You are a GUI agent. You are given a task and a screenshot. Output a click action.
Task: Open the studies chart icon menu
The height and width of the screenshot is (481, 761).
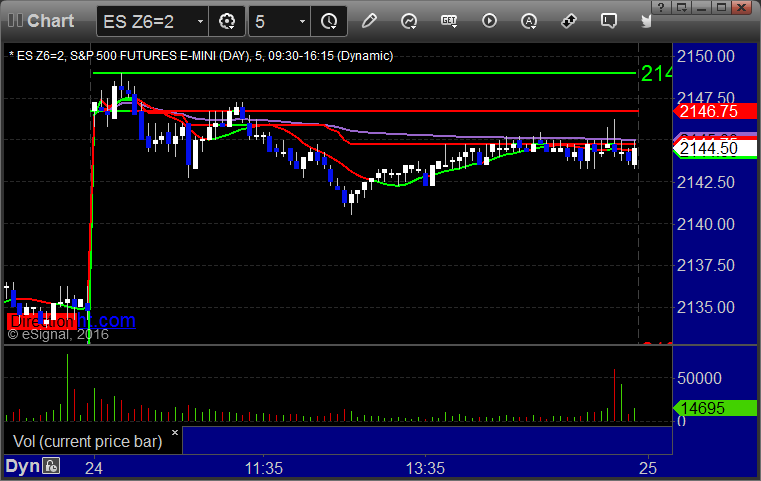(409, 21)
